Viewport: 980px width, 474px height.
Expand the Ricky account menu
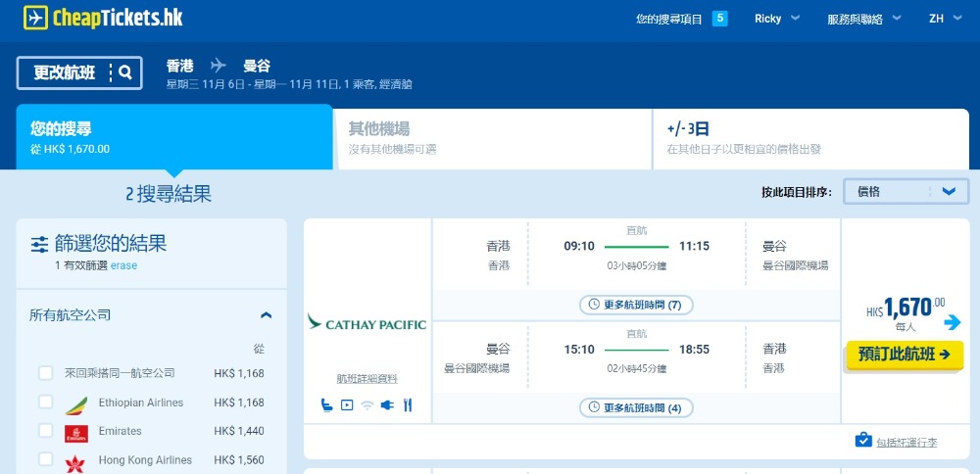[x=777, y=19]
